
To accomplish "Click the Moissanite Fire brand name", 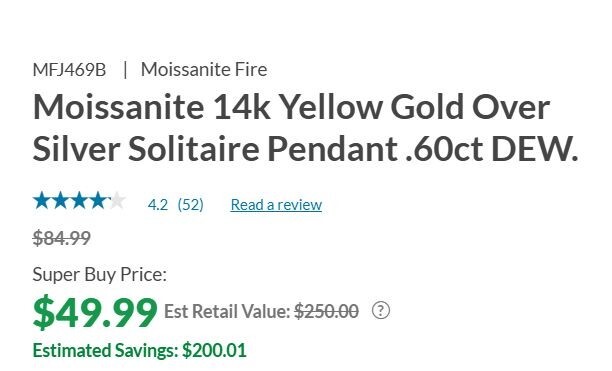I will click(204, 70).
